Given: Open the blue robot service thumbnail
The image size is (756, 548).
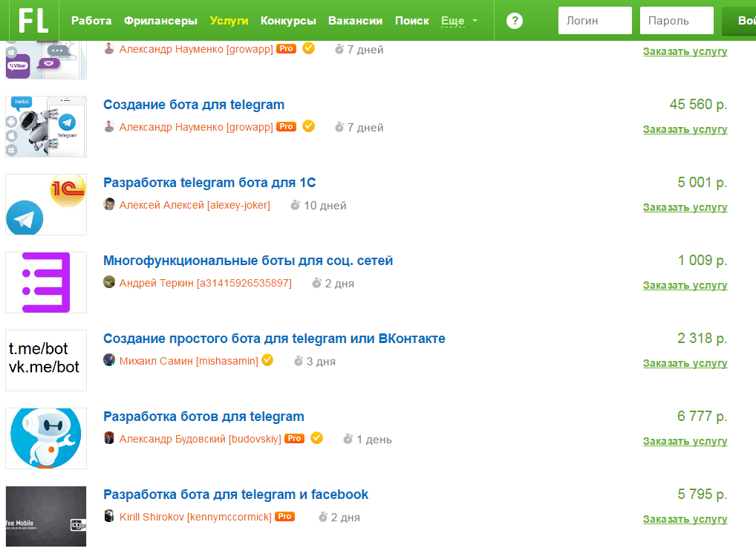Looking at the screenshot, I should pos(46,438).
